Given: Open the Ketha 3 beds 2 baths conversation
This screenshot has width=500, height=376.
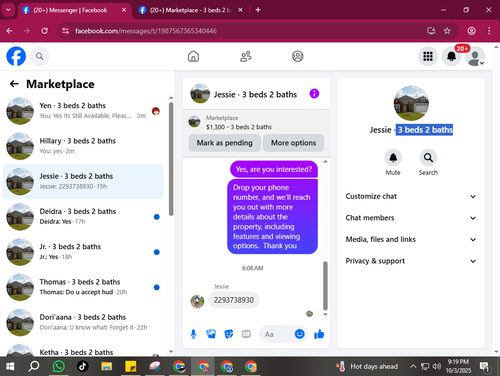Looking at the screenshot, I should pos(83,349).
